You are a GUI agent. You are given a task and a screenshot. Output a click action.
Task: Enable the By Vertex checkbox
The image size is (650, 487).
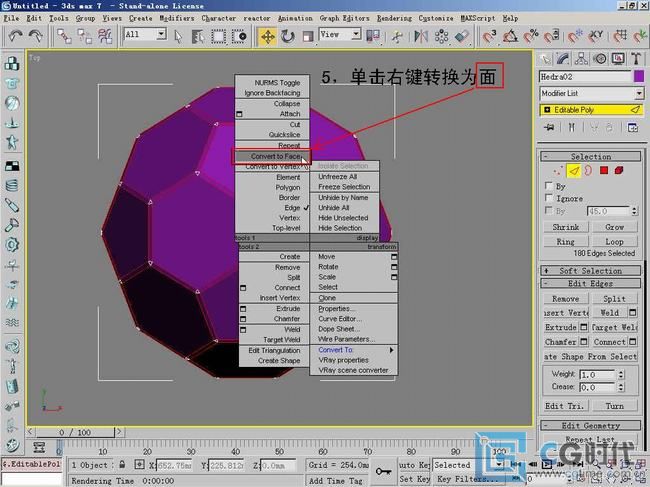point(548,186)
